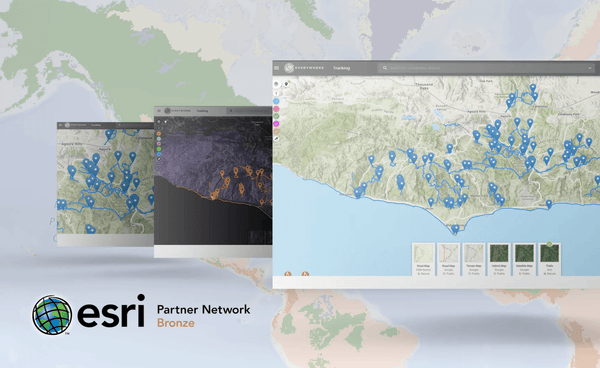Click the Thousand Oaks label on large map
This screenshot has height=368, width=600.
[x=424, y=86]
